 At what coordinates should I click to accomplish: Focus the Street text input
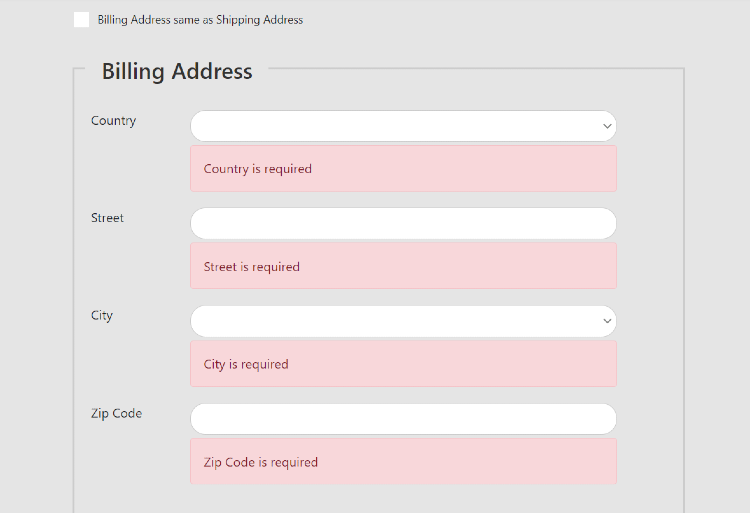click(x=403, y=223)
